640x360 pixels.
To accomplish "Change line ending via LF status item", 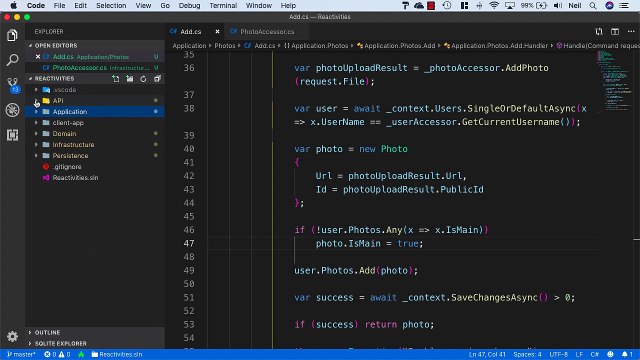I will [579, 354].
